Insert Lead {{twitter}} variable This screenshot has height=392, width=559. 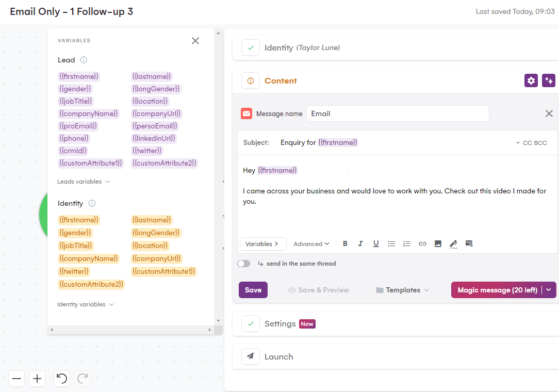tap(147, 151)
